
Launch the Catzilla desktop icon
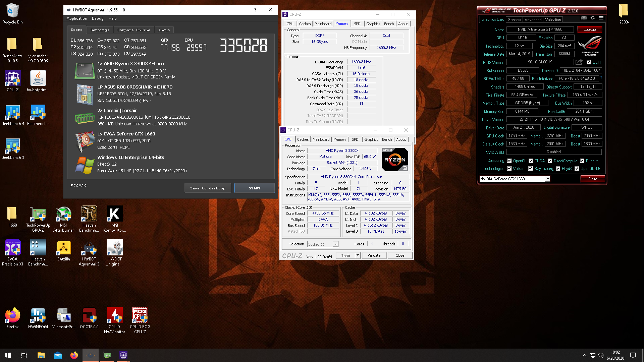pyautogui.click(x=63, y=250)
